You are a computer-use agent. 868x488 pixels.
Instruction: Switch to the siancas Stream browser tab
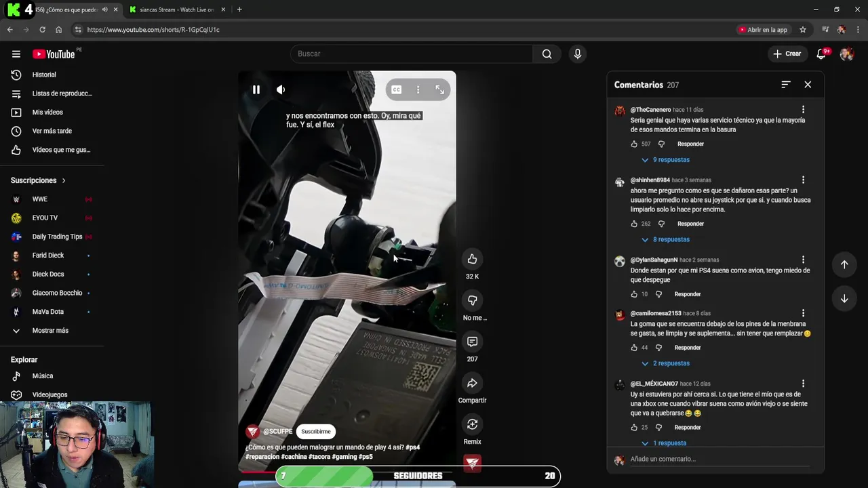coord(176,9)
